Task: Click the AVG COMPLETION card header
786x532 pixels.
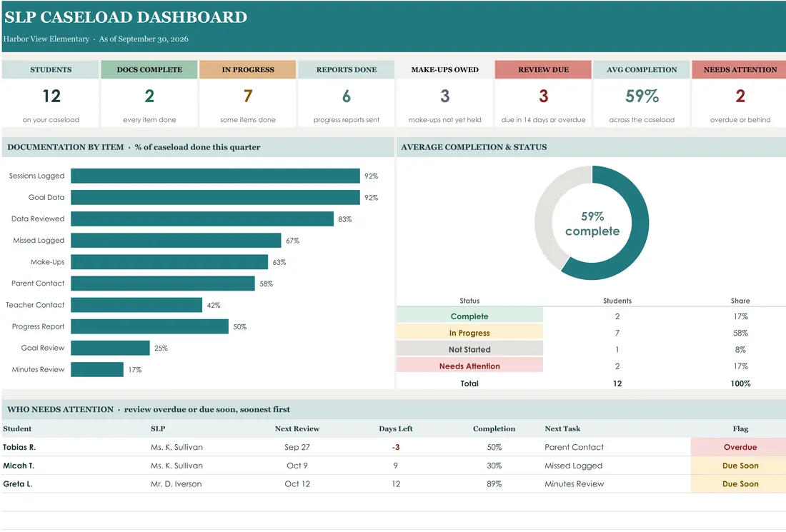Action: [x=642, y=70]
